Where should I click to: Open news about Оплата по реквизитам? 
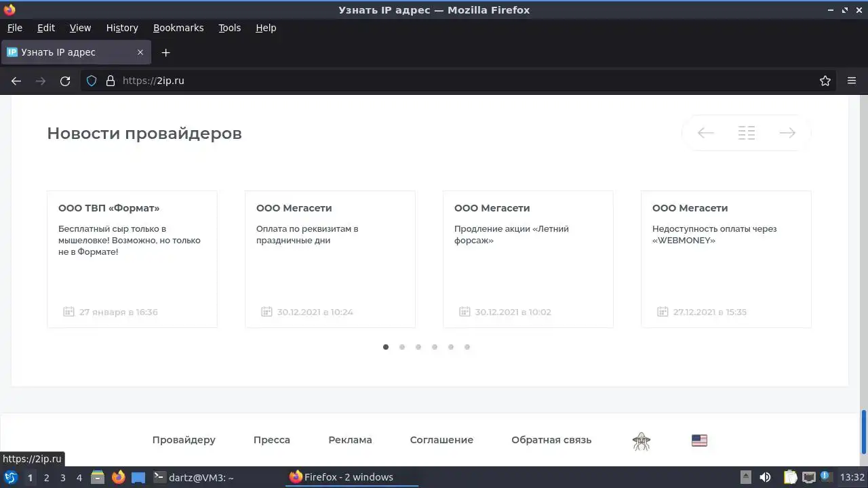pos(330,260)
